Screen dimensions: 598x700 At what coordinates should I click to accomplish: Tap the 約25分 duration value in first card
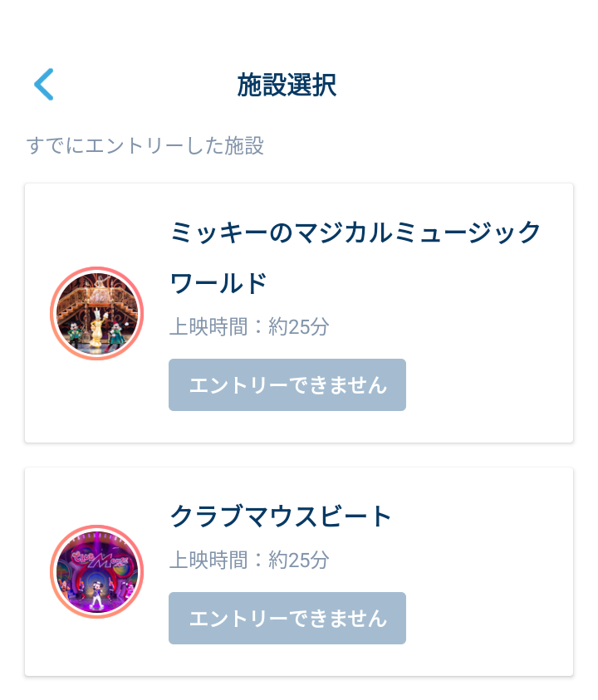coord(299,326)
